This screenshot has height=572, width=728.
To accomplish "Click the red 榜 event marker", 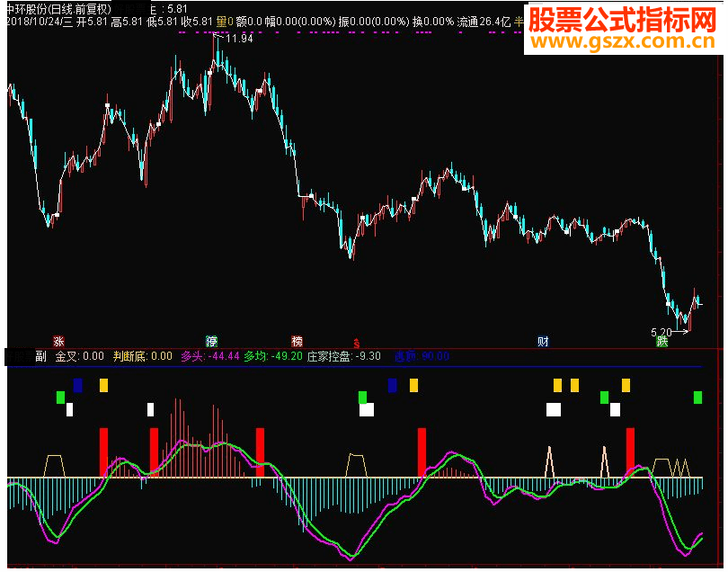I will tap(297, 342).
